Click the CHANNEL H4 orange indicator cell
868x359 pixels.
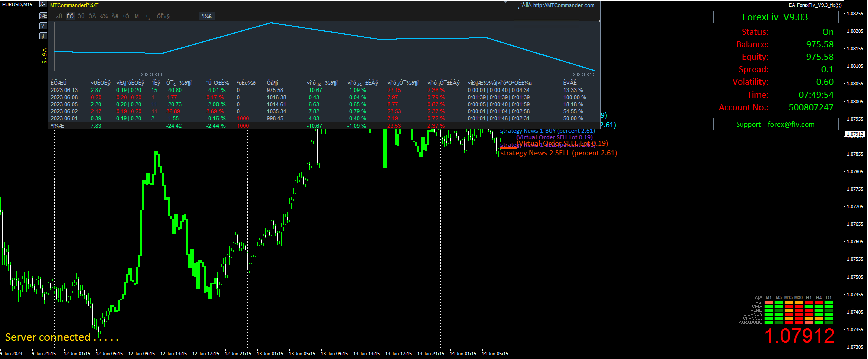click(x=819, y=318)
